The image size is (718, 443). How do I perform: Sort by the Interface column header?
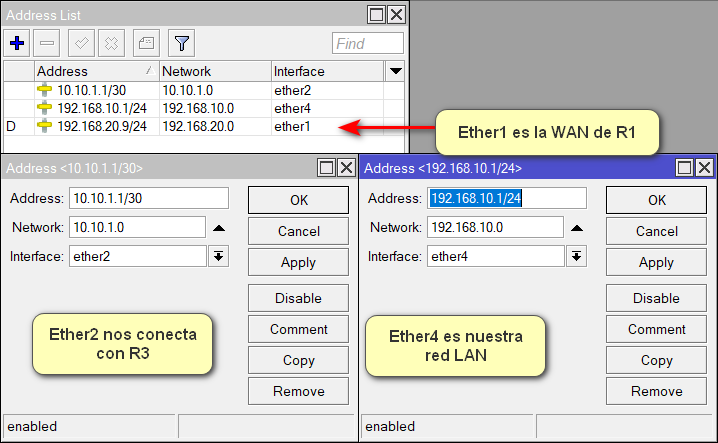[326, 71]
